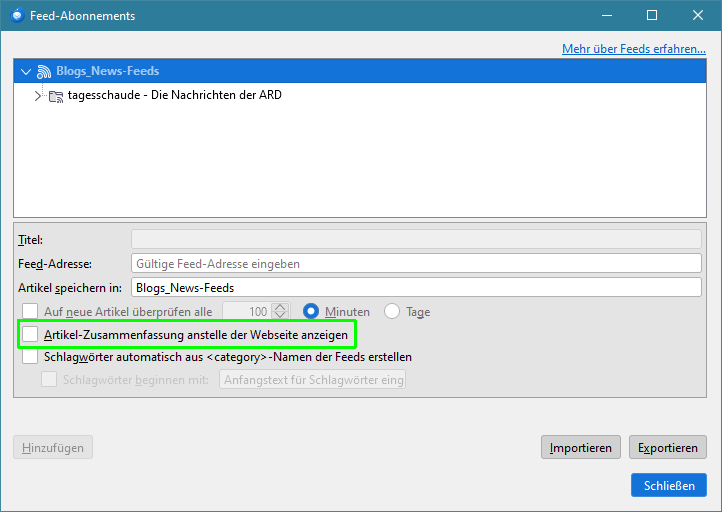Open the Mehr über Feeds erfahren link
Viewport: 722px width, 512px height.
(x=634, y=49)
